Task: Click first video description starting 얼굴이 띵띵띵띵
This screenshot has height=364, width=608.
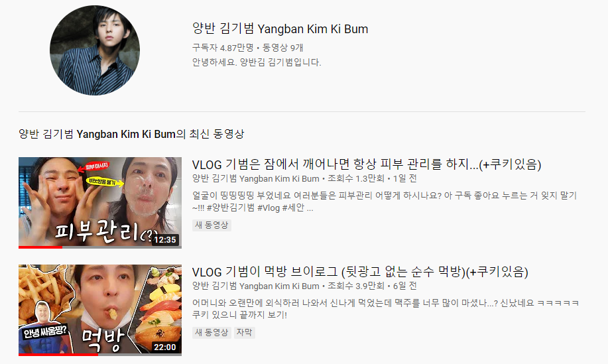Action: pos(385,202)
